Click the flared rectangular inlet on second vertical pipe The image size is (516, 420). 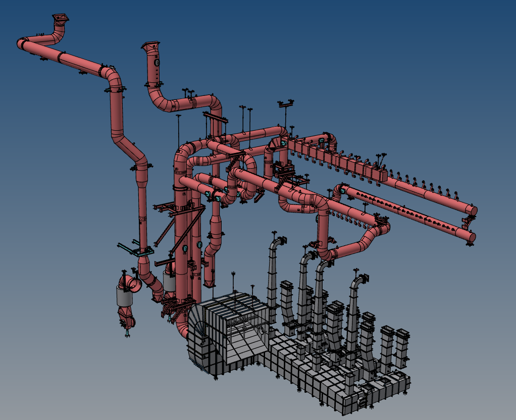pyautogui.click(x=151, y=47)
